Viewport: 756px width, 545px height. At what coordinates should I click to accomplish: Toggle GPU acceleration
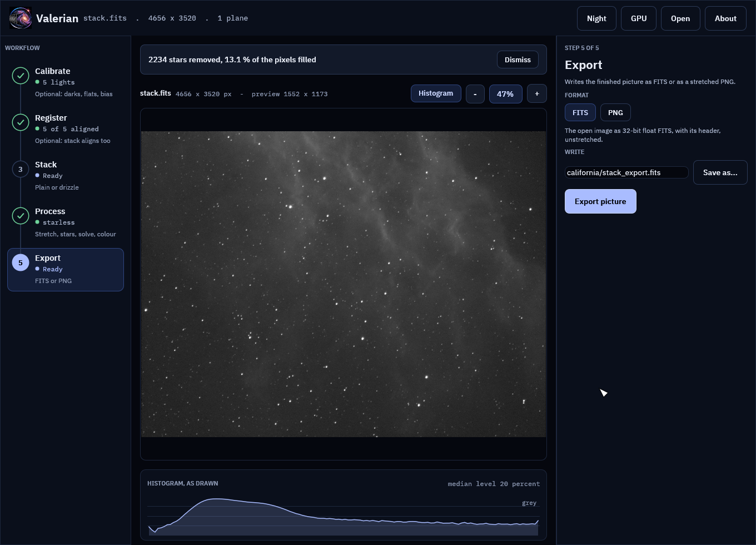click(639, 18)
